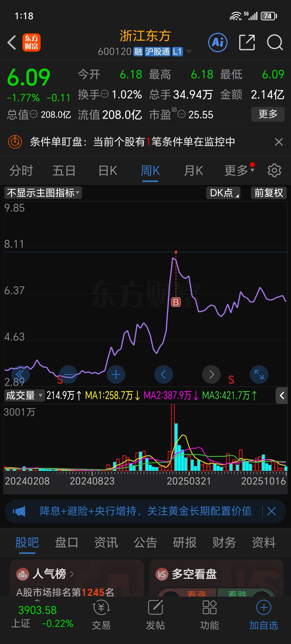Tap the B buy marker on chart
Viewport: 291px width, 644px height.
tap(176, 302)
